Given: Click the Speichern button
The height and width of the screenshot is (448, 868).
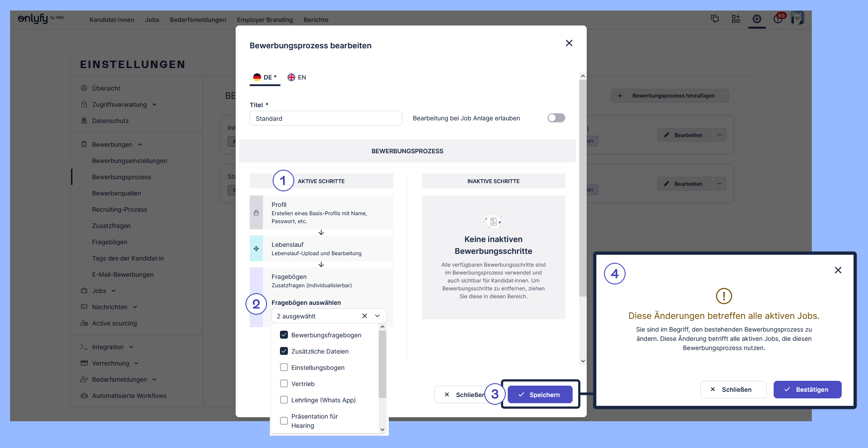Looking at the screenshot, I should [x=540, y=394].
